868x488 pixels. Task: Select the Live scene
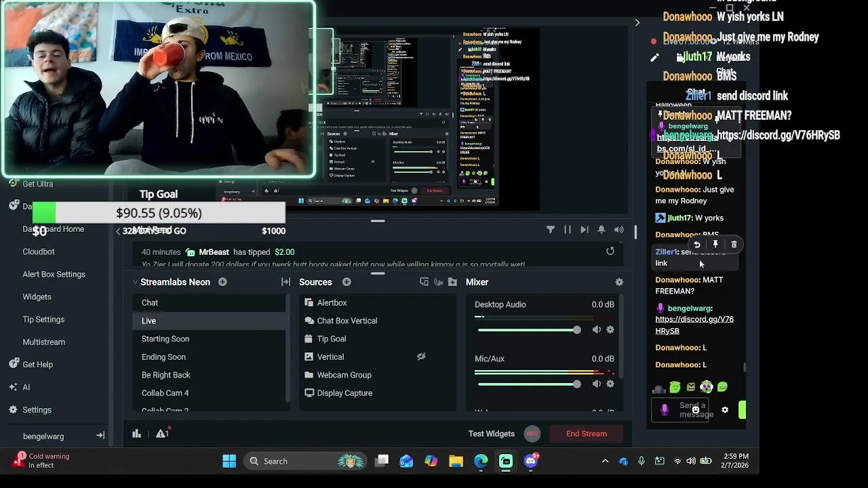[209, 321]
